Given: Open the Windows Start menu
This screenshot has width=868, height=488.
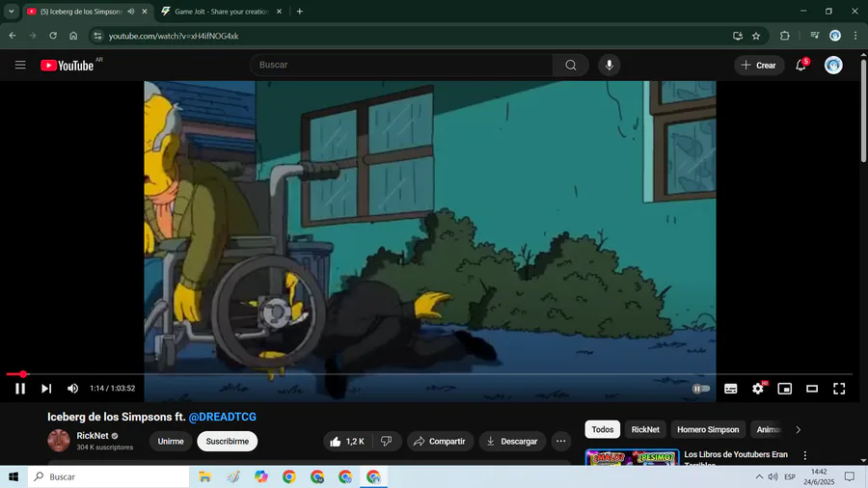Looking at the screenshot, I should [x=14, y=476].
